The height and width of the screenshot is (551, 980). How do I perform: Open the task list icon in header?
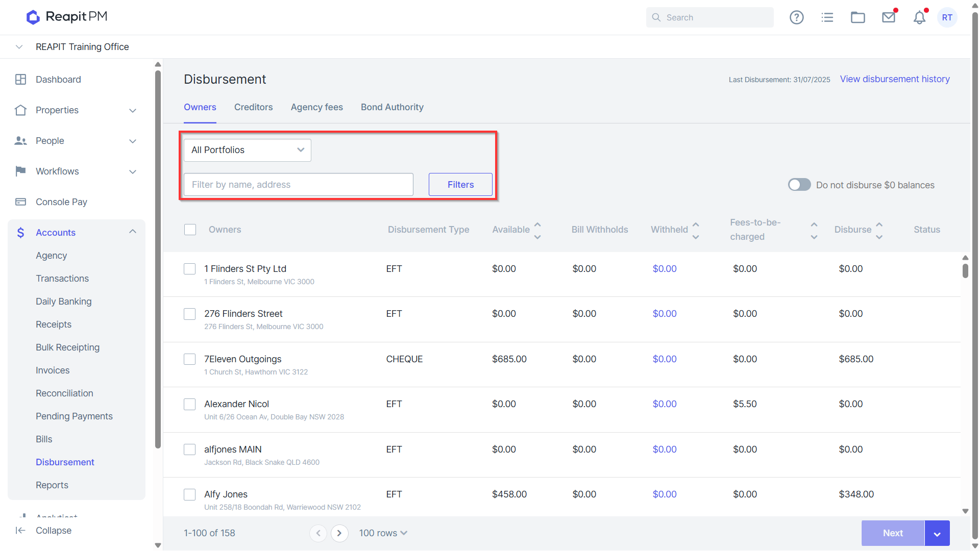tap(827, 17)
